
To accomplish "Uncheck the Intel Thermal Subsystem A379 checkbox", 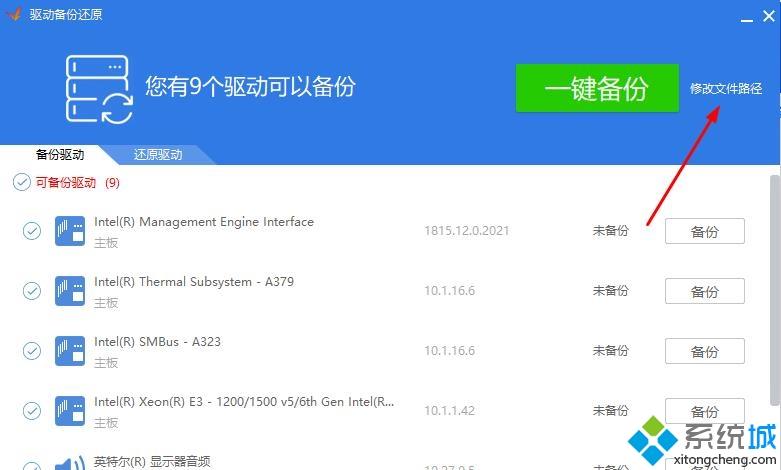I will pos(32,291).
